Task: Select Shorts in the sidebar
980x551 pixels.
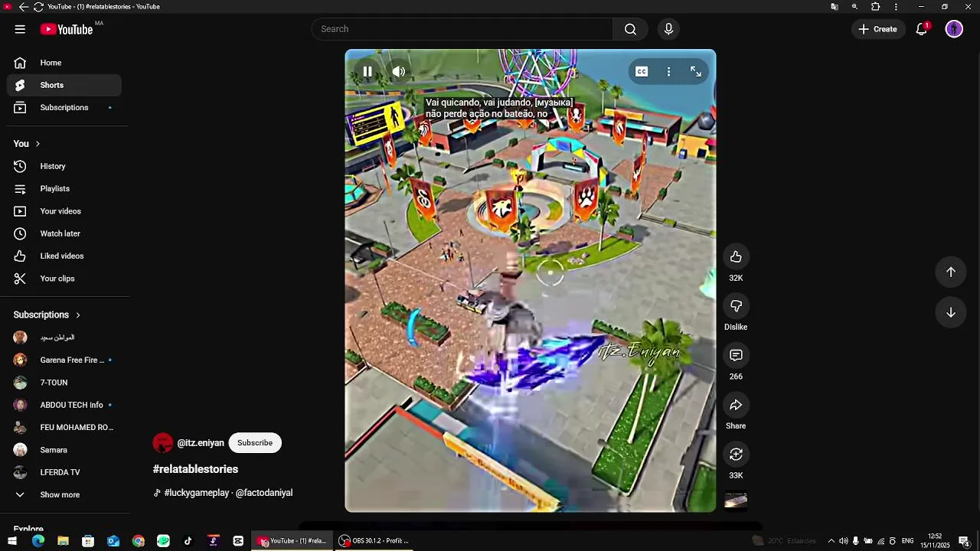Action: 64,85
